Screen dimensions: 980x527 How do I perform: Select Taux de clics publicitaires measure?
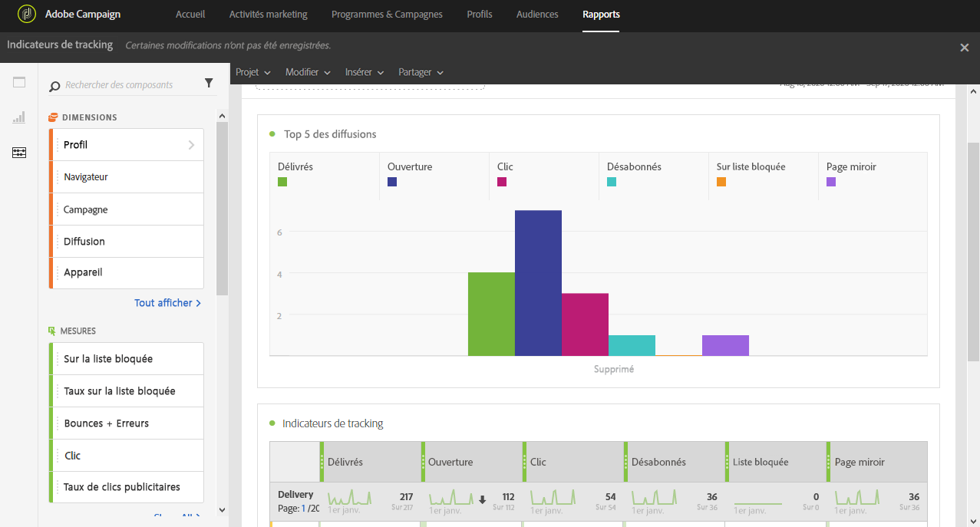[x=127, y=487]
